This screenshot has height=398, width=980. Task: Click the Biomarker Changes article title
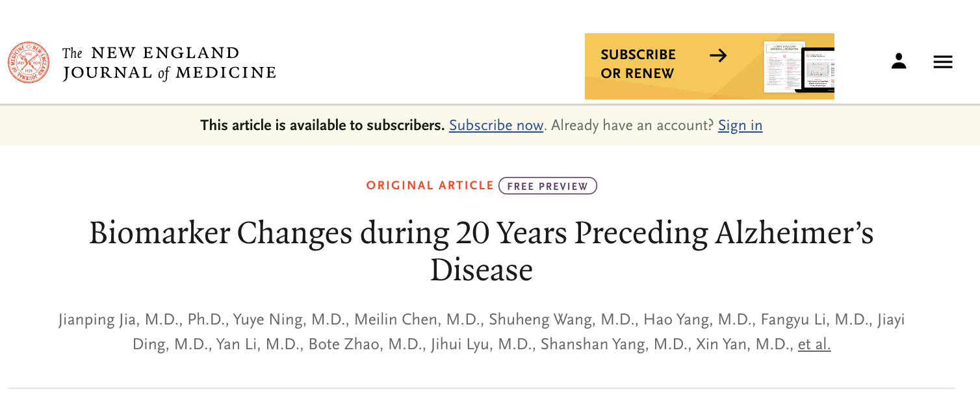click(x=482, y=251)
